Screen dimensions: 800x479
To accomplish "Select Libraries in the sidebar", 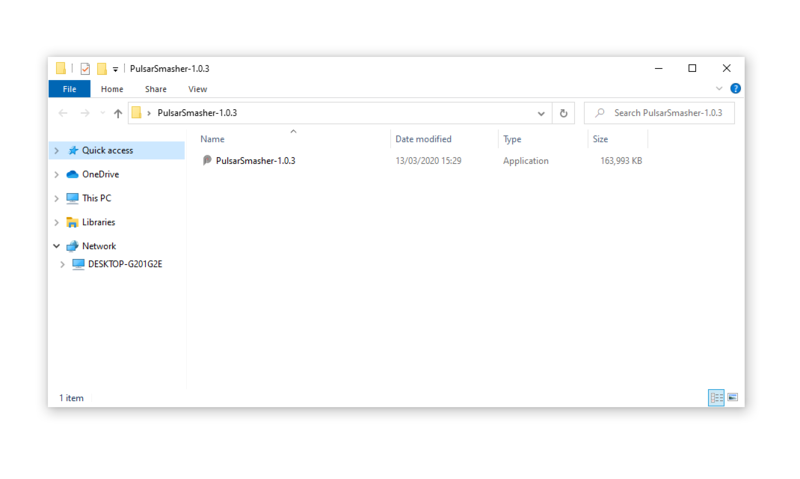I will point(98,222).
